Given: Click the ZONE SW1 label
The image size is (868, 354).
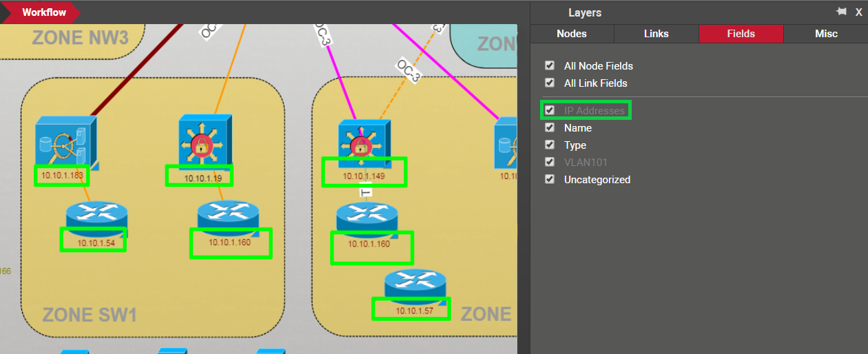Looking at the screenshot, I should (x=90, y=315).
